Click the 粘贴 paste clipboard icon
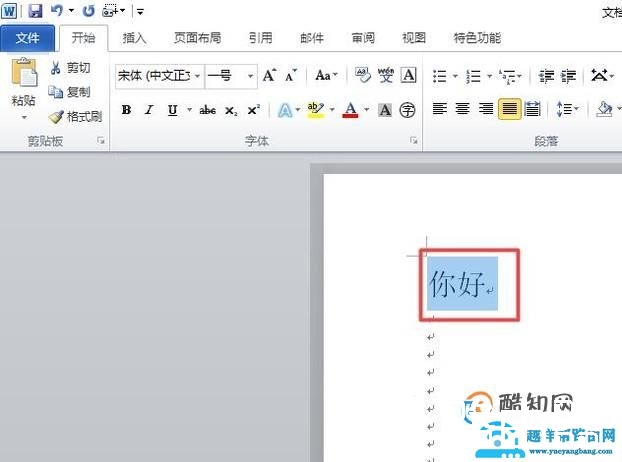The height and width of the screenshot is (462, 622). pyautogui.click(x=24, y=72)
